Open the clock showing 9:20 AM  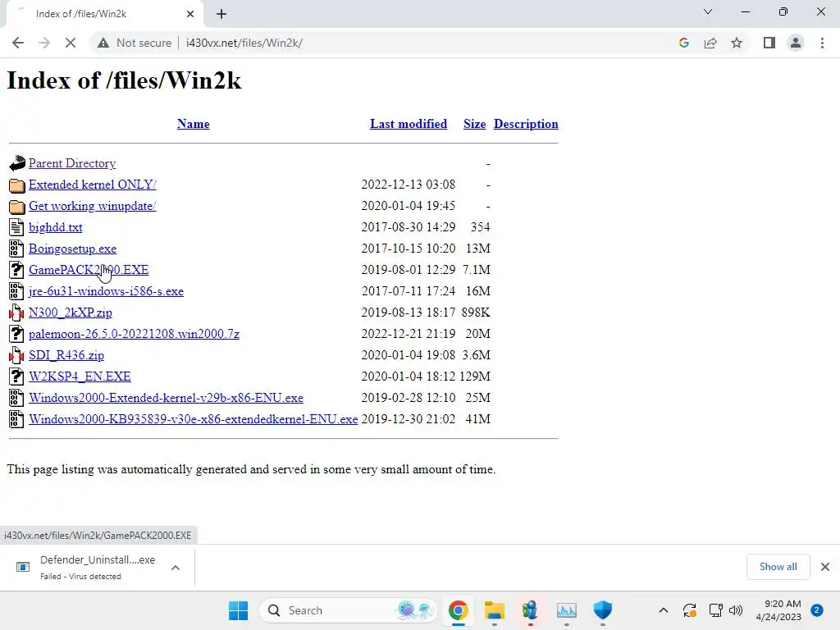[x=778, y=610]
